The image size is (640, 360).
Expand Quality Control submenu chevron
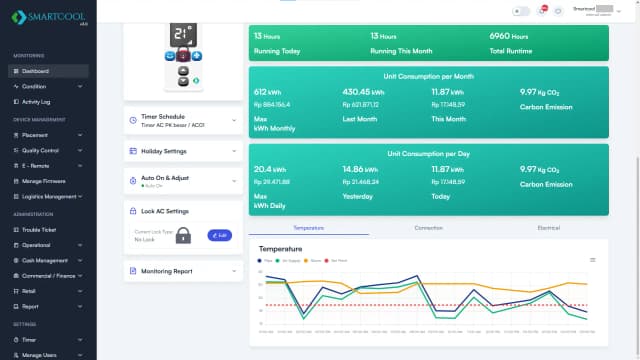coord(80,151)
